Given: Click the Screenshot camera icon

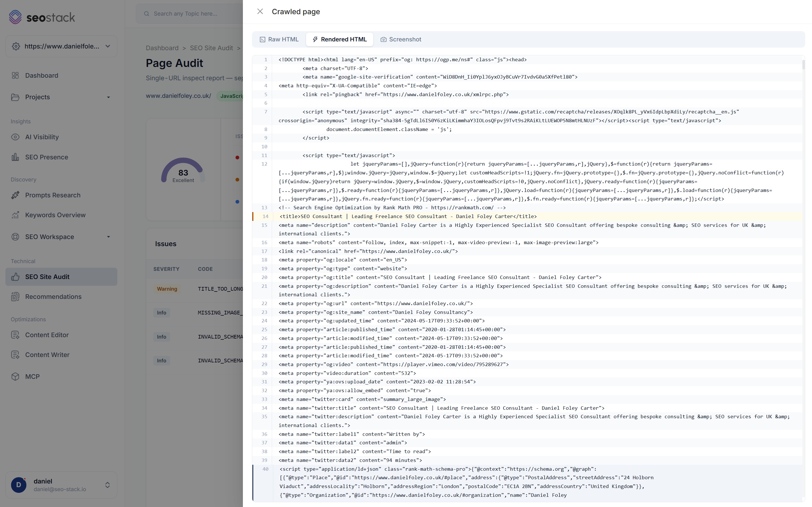Looking at the screenshot, I should (383, 40).
